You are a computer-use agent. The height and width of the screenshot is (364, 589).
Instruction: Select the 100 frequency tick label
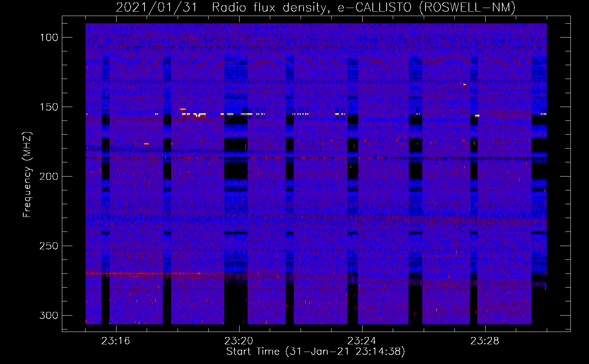[x=49, y=37]
